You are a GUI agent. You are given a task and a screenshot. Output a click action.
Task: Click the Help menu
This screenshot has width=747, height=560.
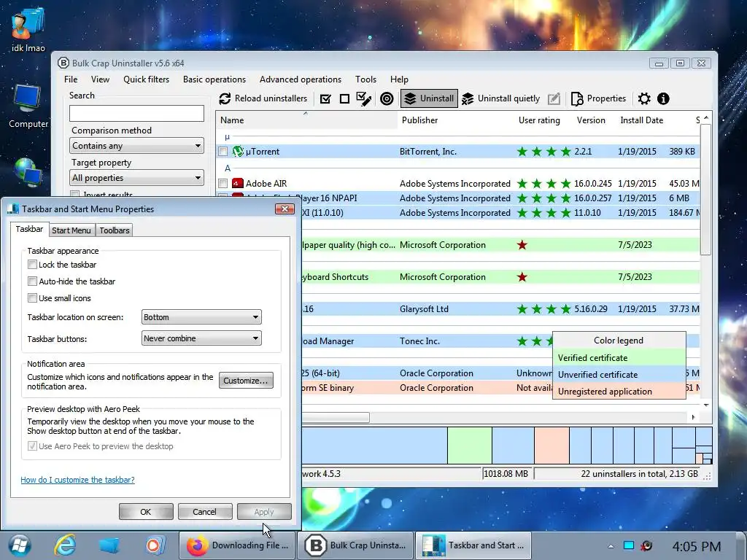[x=399, y=79]
